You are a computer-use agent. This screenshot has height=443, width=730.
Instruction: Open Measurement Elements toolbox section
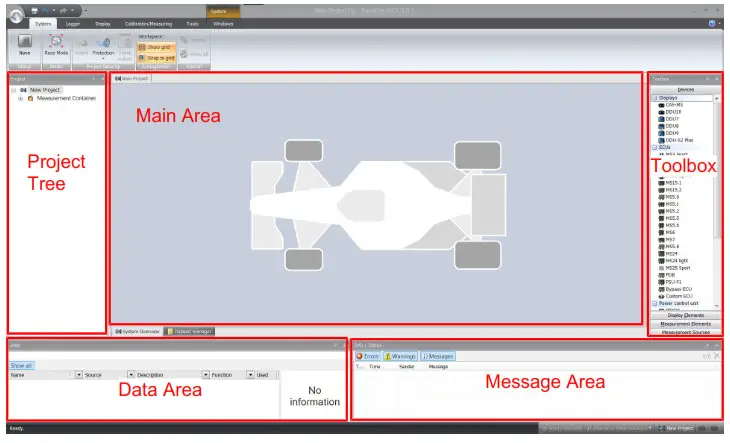[x=685, y=324]
